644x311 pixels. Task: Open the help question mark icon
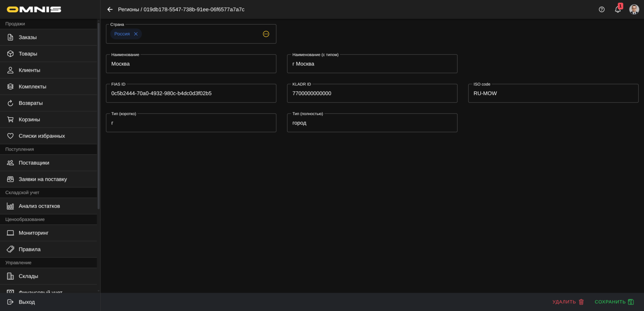(x=602, y=9)
